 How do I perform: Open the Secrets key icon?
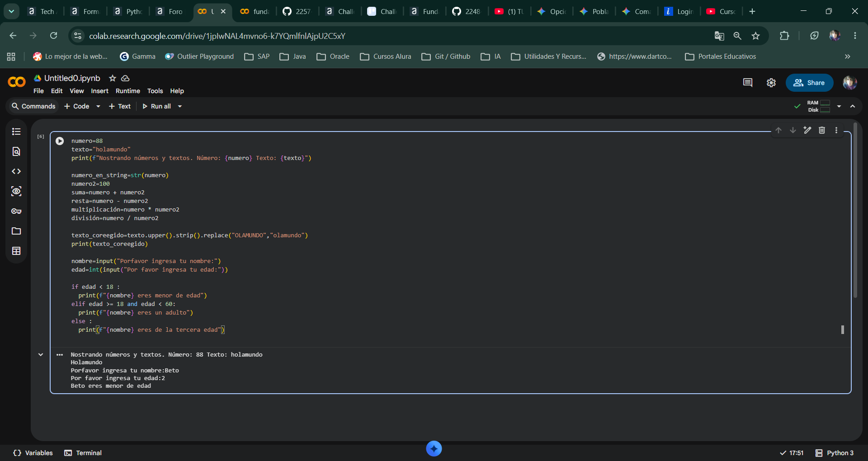coord(16,211)
